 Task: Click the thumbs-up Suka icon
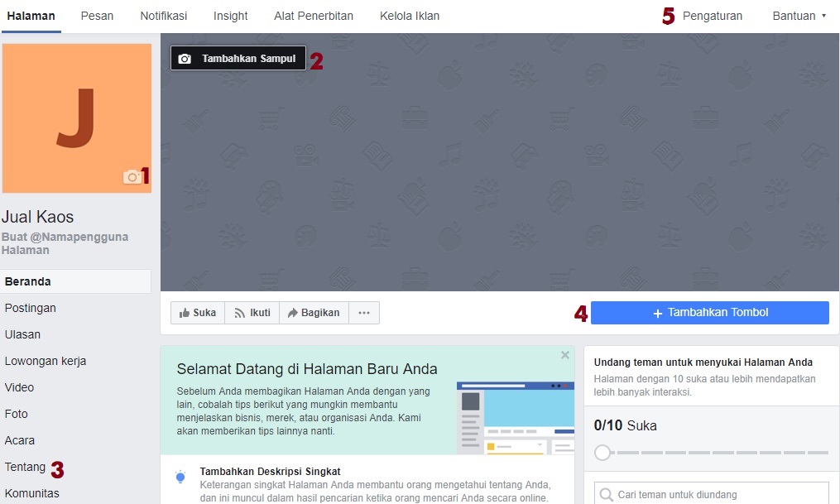coord(185,312)
